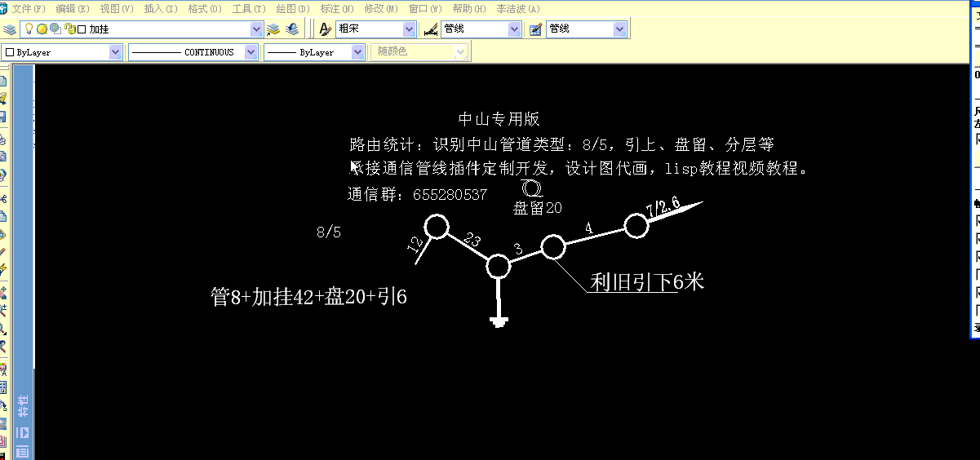980x460 pixels.
Task: Expand the 管线 dimension style dropdown
Action: pos(514,29)
